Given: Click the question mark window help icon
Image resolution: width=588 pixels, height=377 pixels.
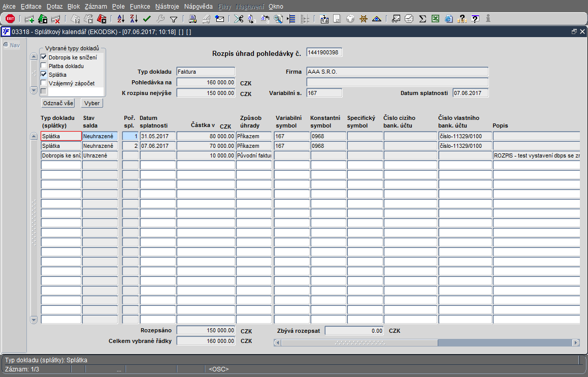Looking at the screenshot, I should click(x=475, y=18).
